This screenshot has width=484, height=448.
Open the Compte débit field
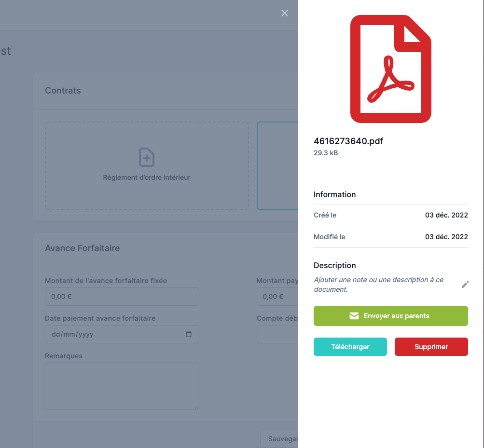277,334
